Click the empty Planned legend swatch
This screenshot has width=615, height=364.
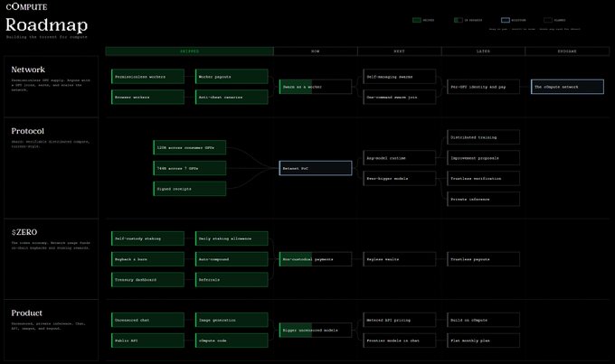coord(548,20)
